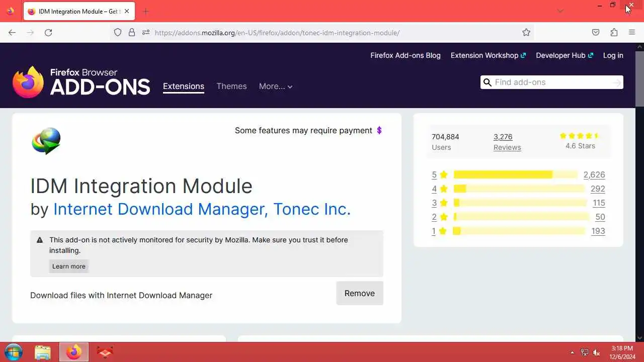The width and height of the screenshot is (644, 362).
Task: Click the Log in link
Action: coord(613,55)
